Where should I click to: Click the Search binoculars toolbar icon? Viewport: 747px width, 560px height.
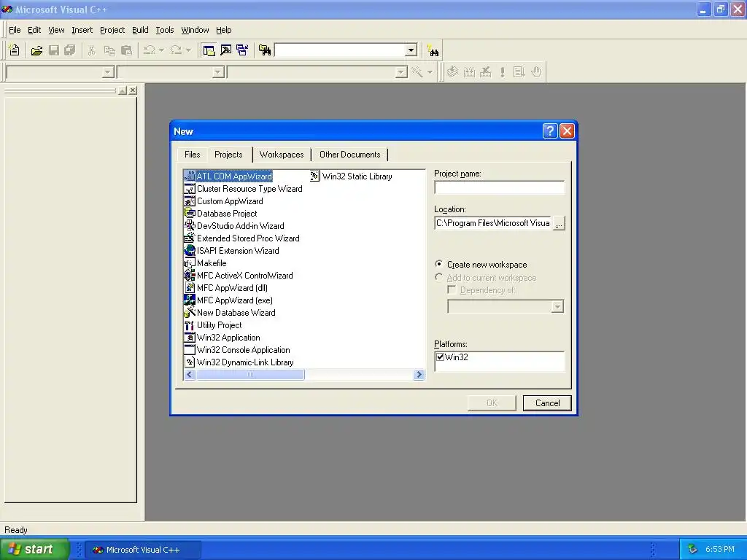point(433,50)
